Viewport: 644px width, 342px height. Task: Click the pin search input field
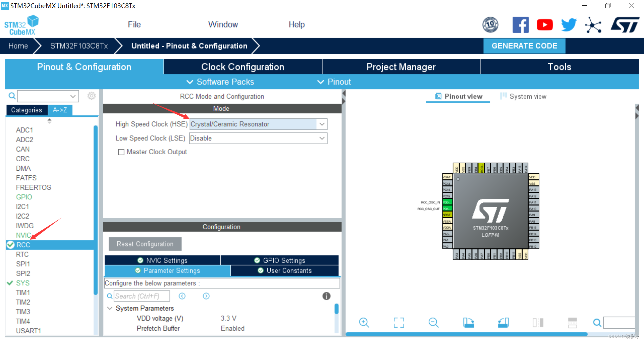(620, 323)
